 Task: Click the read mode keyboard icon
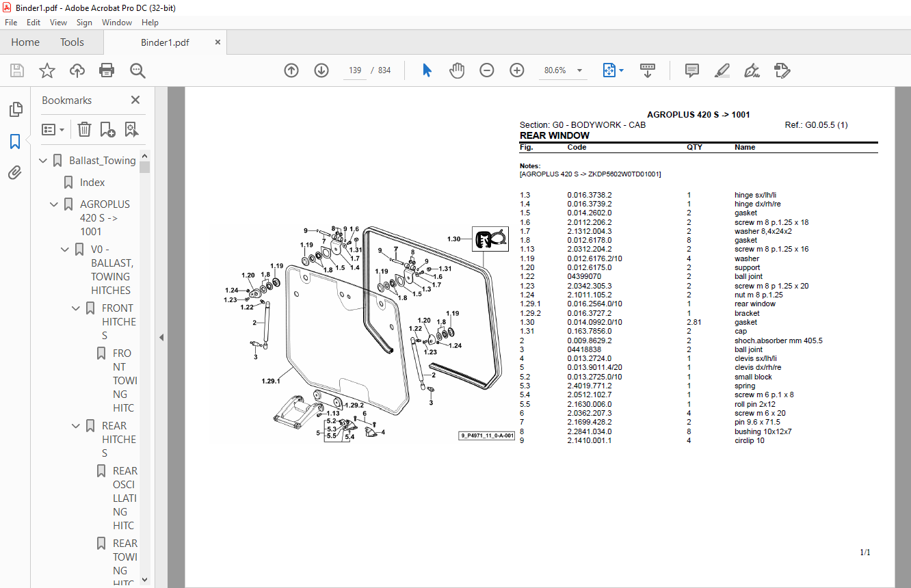(648, 70)
